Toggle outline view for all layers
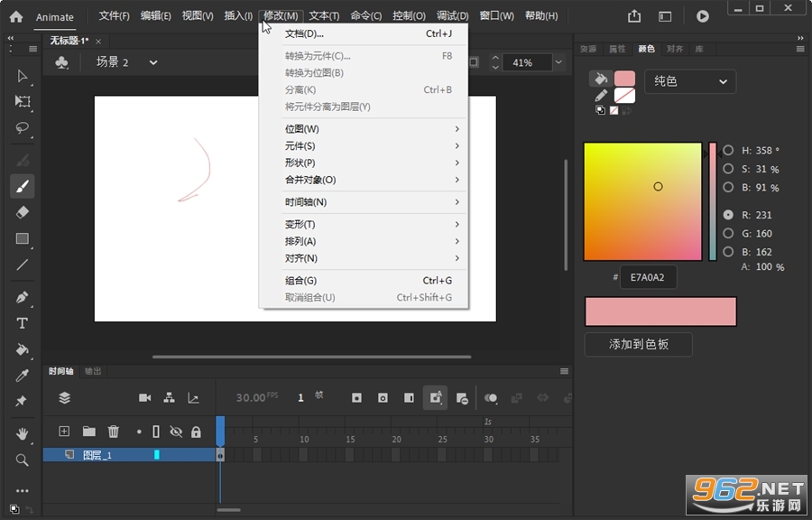Screen dimensions: 812x520 pyautogui.click(x=156, y=432)
